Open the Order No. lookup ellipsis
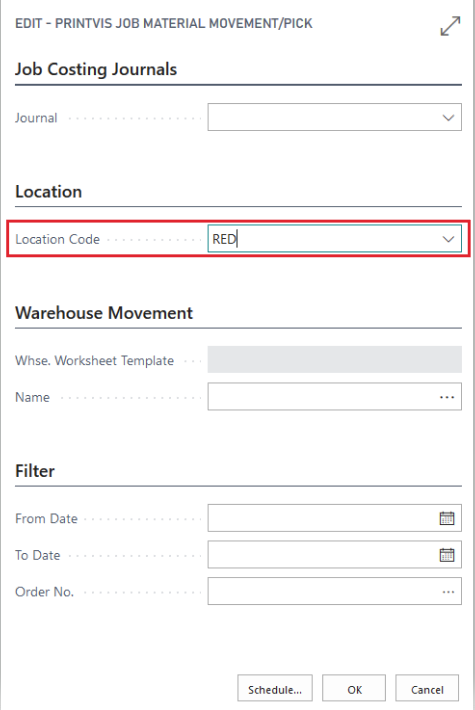475x710 pixels. (x=448, y=592)
